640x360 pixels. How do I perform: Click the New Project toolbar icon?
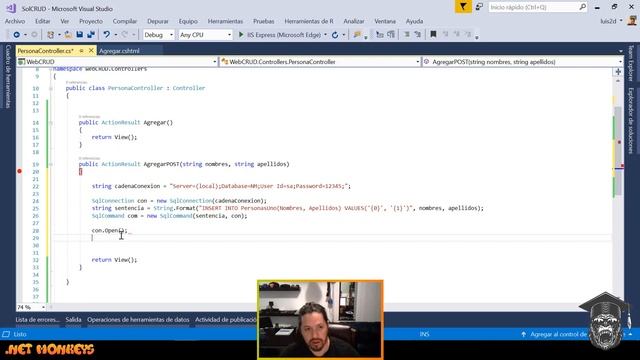click(51, 35)
